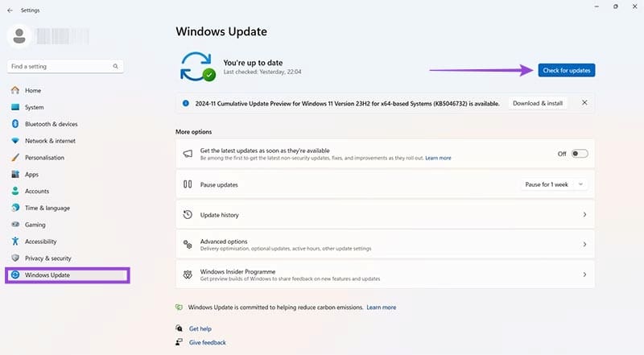Screen dimensions: 644x355
Task: Open the Accessibility figure icon
Action: point(15,241)
